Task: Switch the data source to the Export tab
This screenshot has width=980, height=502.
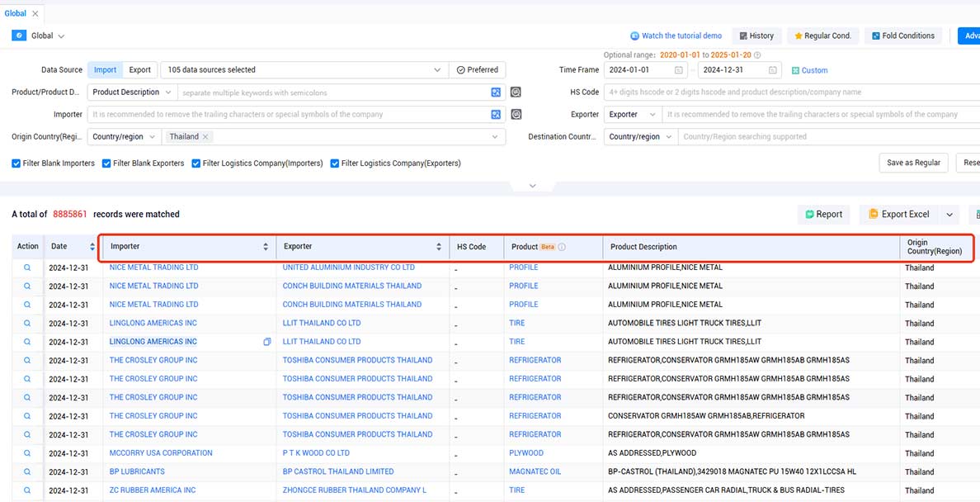Action: (140, 69)
